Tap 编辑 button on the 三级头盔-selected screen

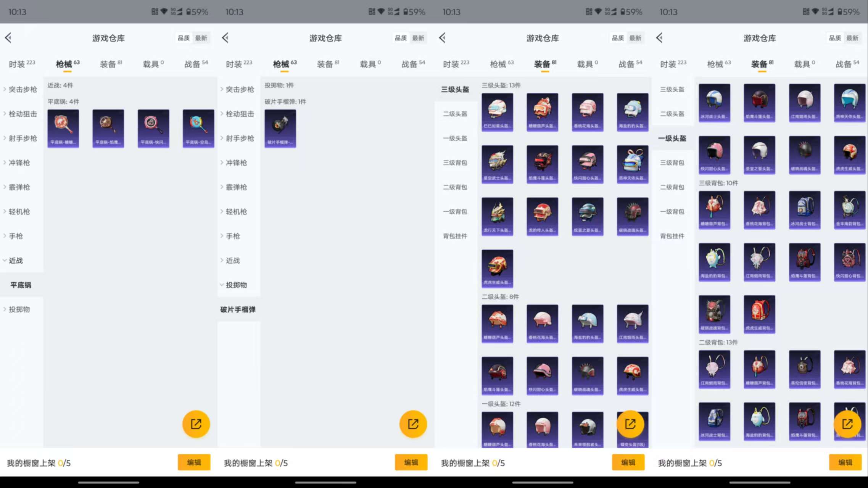628,462
